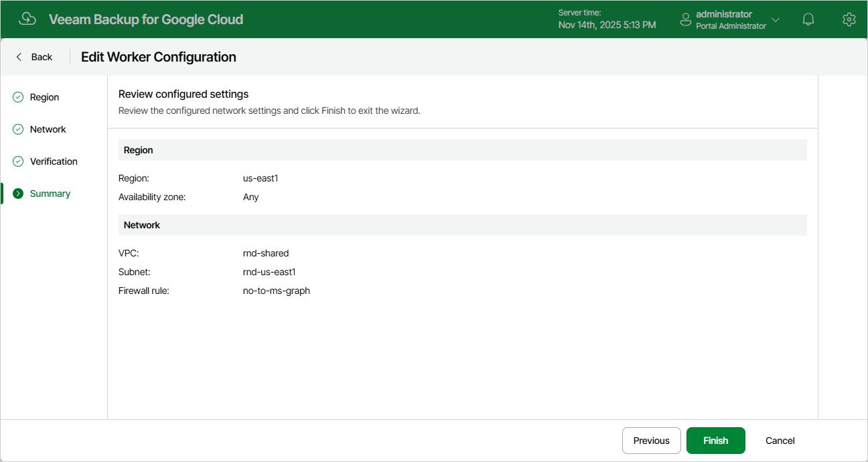
Task: Click the subnet value 'rnd-us-east1'
Action: [269, 272]
